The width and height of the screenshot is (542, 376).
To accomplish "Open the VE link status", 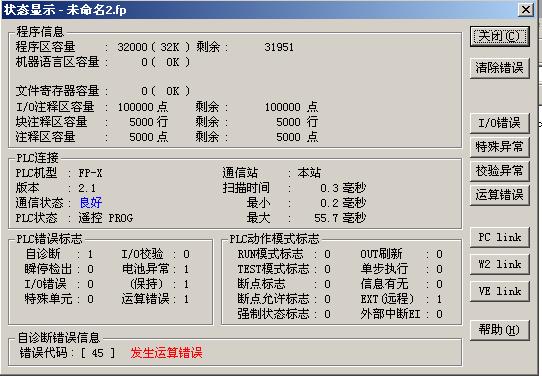I will pyautogui.click(x=499, y=291).
